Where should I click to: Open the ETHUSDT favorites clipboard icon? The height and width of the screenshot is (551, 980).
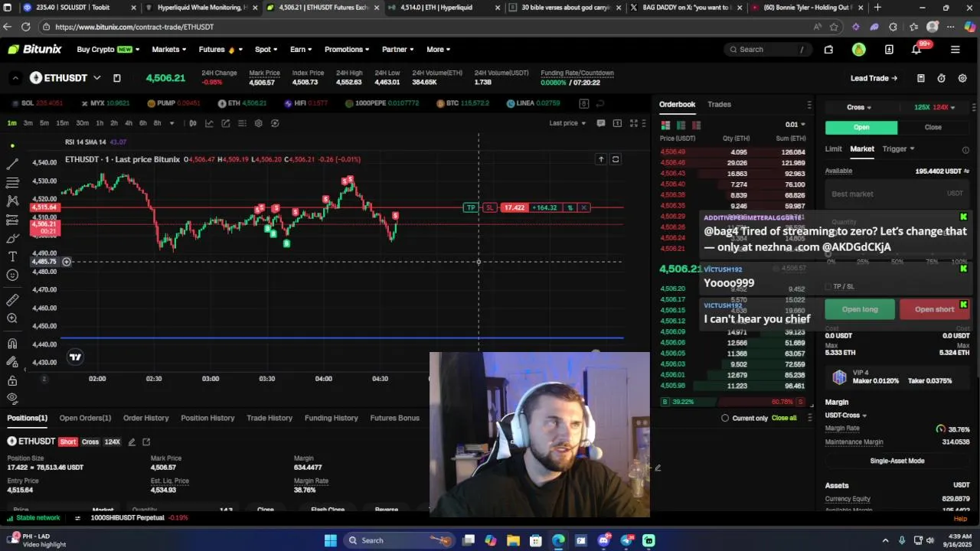click(x=117, y=78)
